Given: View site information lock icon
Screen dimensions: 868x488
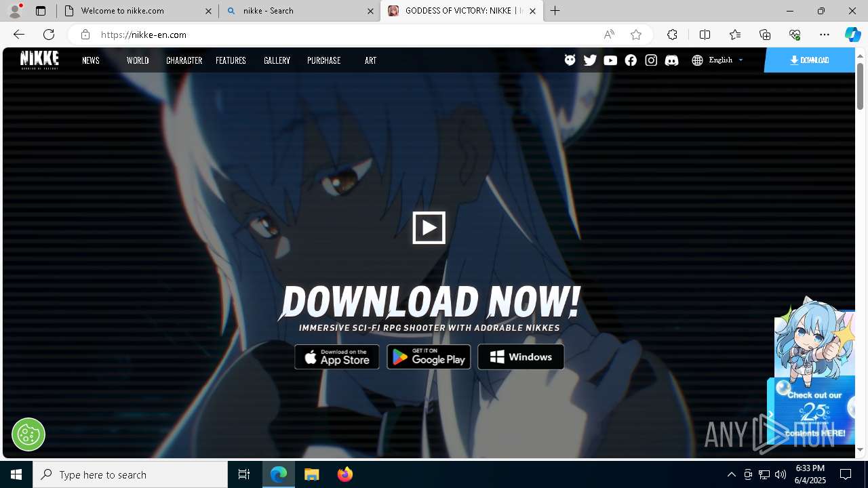Looking at the screenshot, I should (x=85, y=35).
